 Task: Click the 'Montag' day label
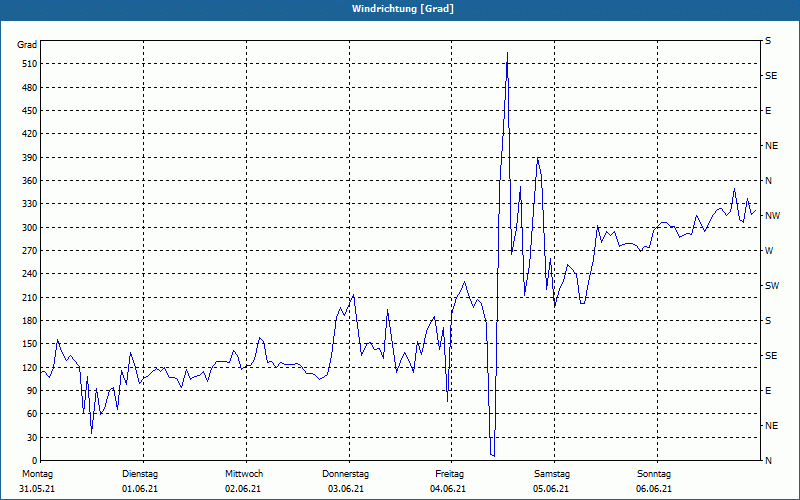(x=37, y=474)
